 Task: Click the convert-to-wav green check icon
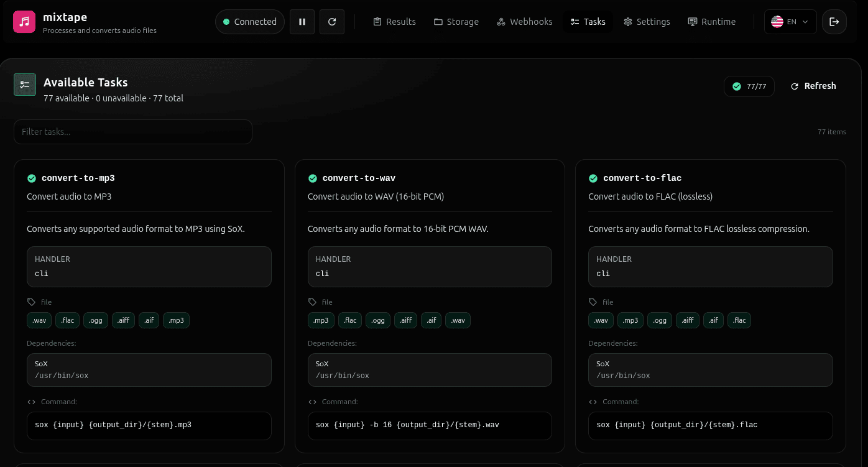[313, 178]
